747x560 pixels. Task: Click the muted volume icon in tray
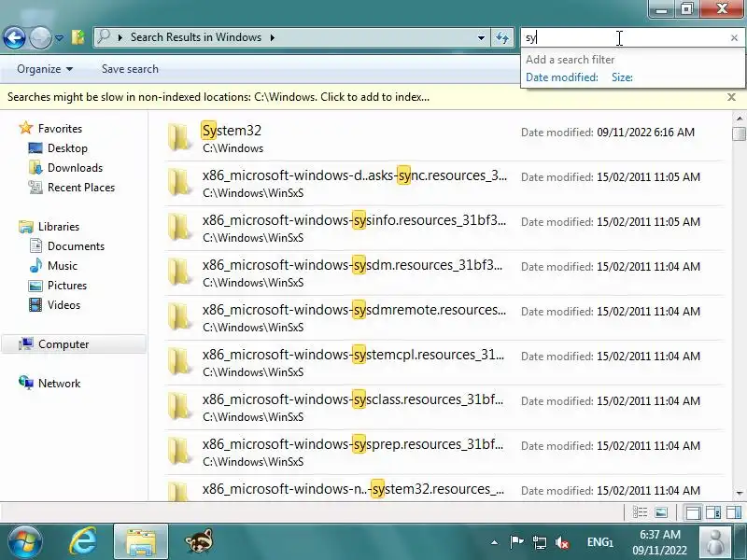pos(562,542)
